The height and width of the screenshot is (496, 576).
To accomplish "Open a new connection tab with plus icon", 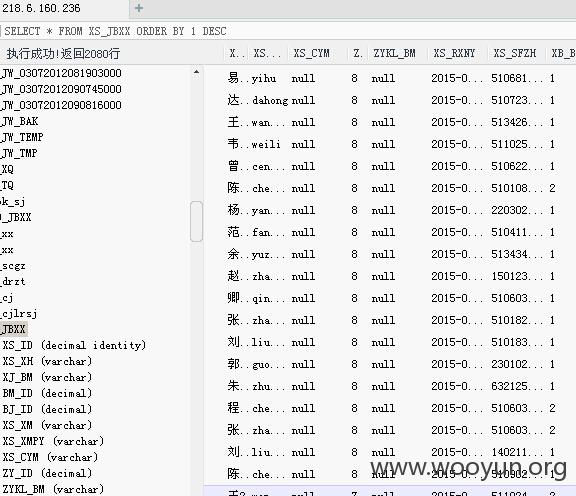I will click(x=138, y=8).
